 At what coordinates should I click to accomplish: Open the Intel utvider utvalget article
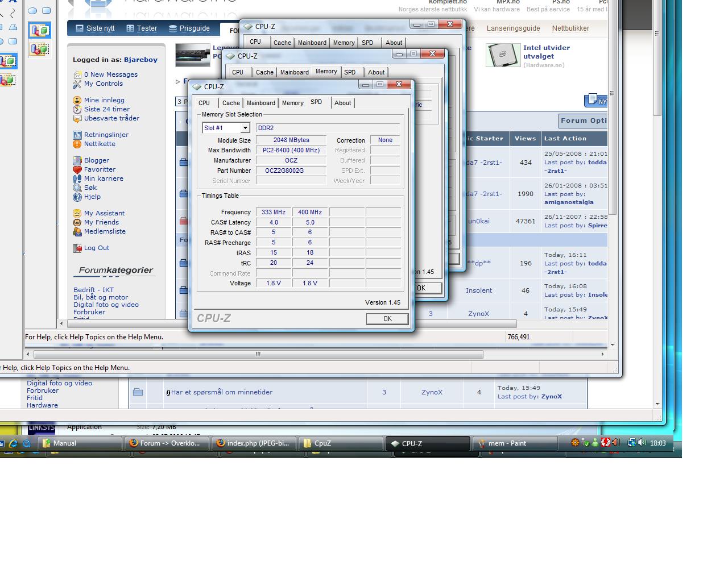click(547, 52)
